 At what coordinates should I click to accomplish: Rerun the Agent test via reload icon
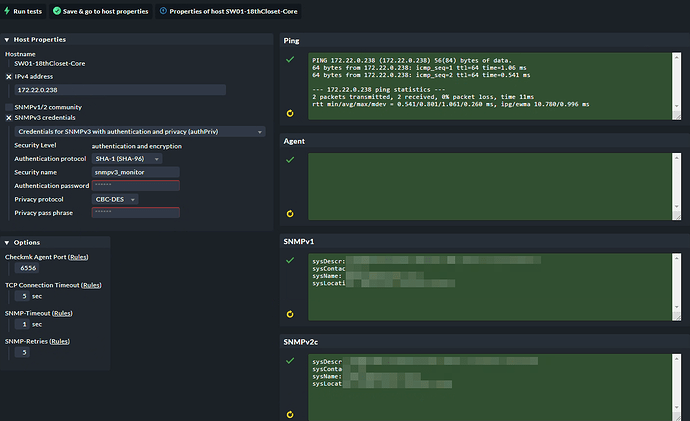[290, 213]
